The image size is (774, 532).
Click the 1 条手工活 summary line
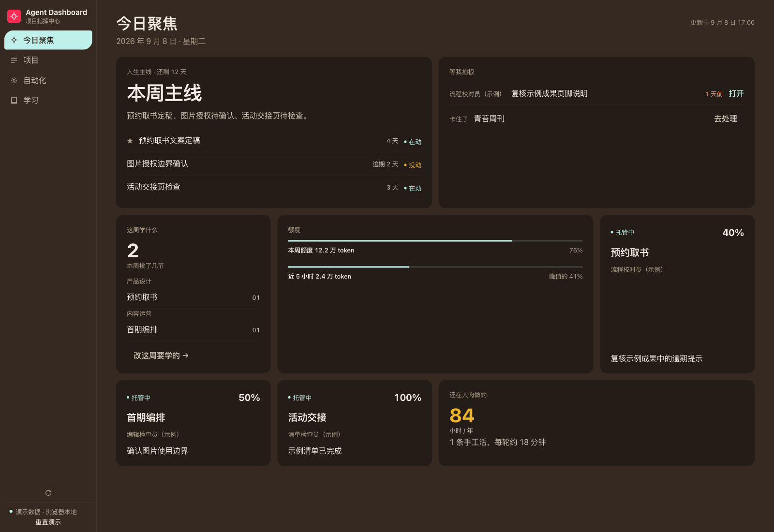[x=498, y=442]
